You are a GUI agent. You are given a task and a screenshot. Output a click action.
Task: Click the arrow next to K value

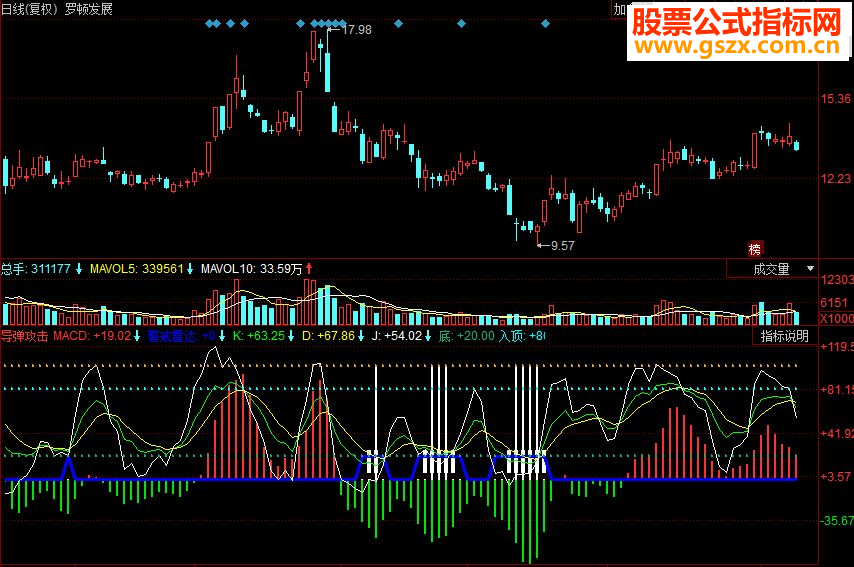pos(291,336)
